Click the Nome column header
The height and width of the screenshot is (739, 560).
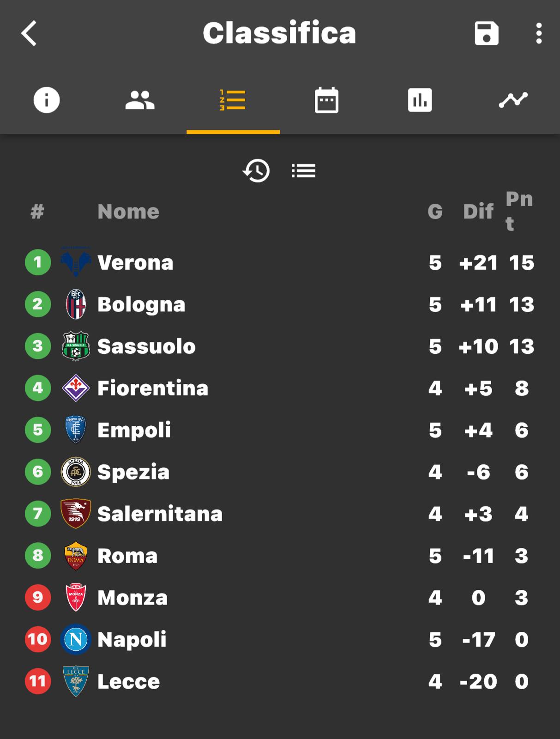[x=128, y=212]
